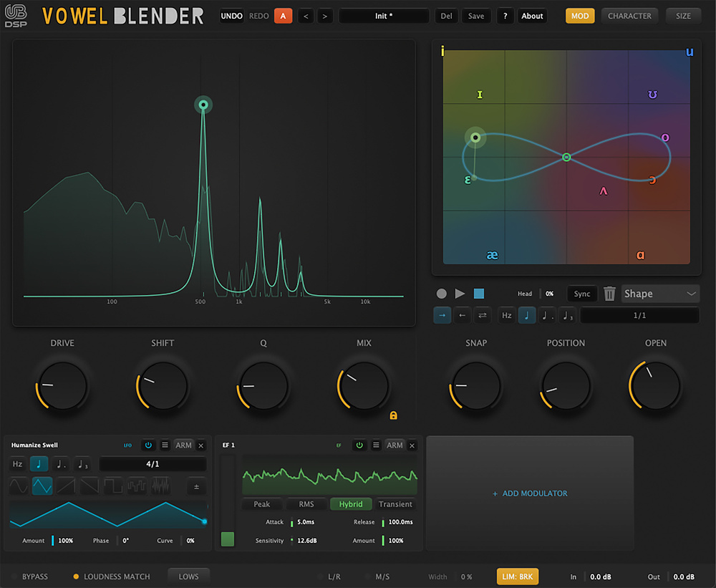Remove the EF 1 modulator
This screenshot has height=588, width=716.
pos(412,445)
